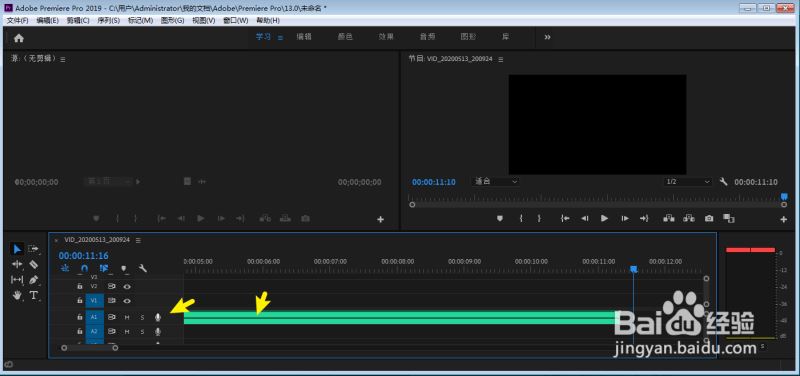Click Lift button in Program Monitor
Viewport: 800px width, 376px height.
669,218
